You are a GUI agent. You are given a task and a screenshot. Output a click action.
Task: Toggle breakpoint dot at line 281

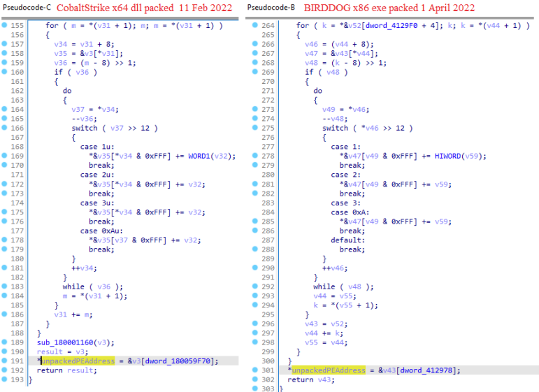(255, 184)
